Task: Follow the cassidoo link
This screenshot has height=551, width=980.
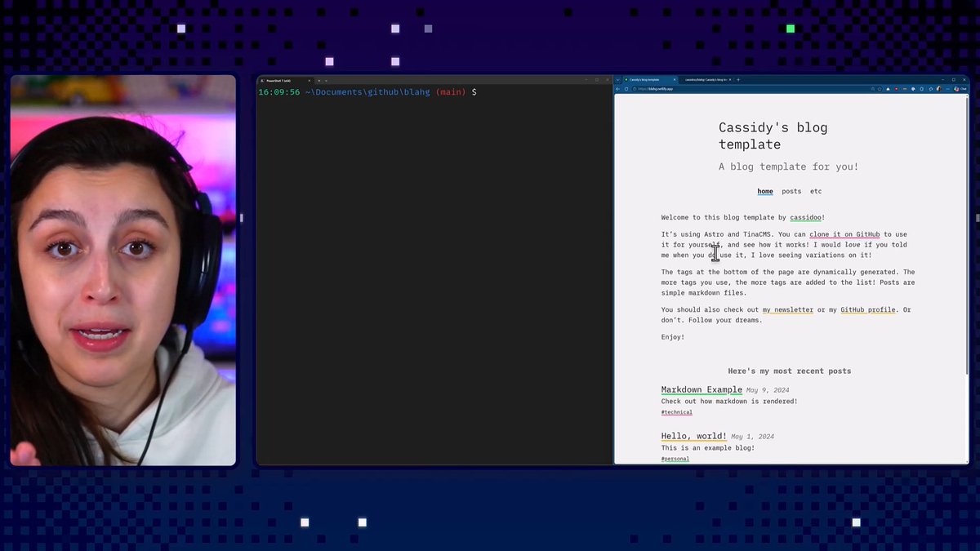Action: click(x=806, y=218)
